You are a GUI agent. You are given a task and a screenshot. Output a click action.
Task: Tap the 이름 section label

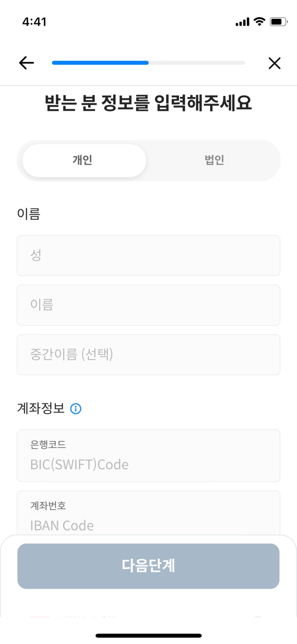pos(29,214)
